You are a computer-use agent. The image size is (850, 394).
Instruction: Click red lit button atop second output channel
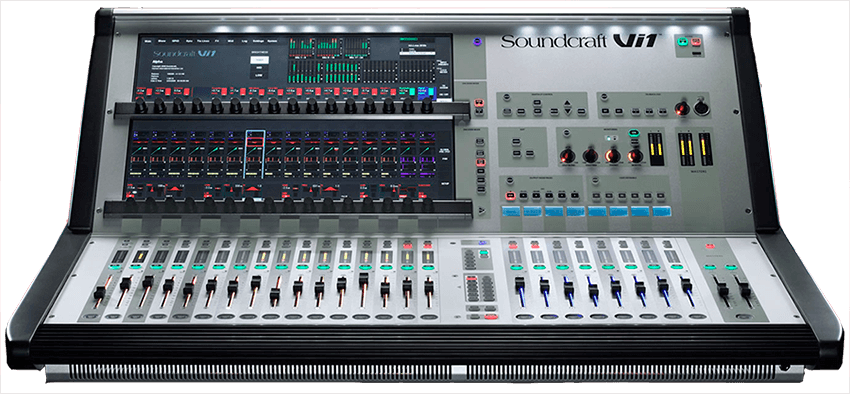tap(534, 246)
